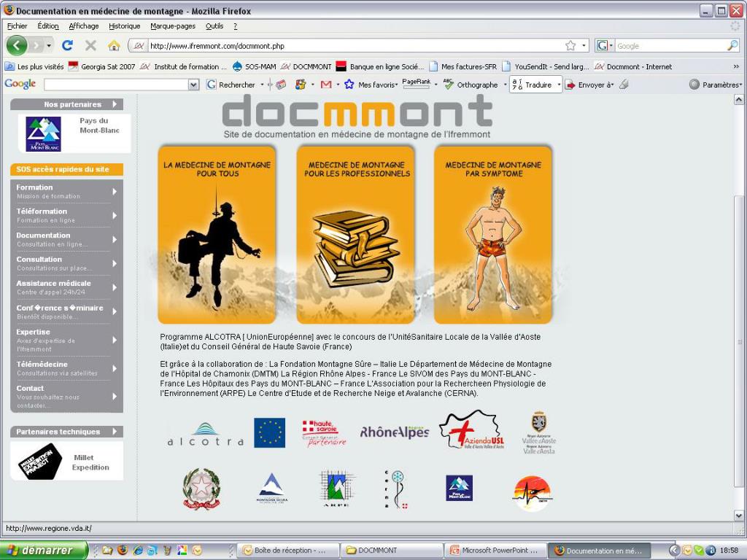Open Gmail icon in Google toolbar
This screenshot has height=560, width=747.
326,85
